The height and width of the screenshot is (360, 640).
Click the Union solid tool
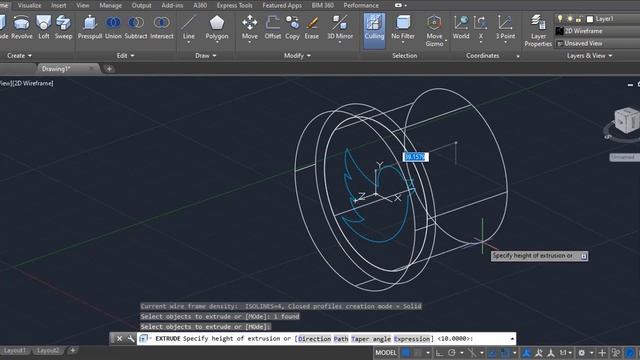113,27
